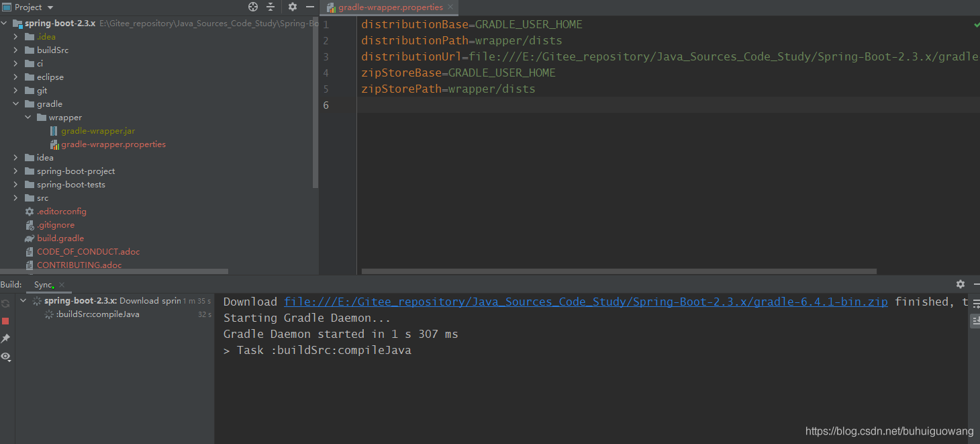The image size is (980, 444).
Task: Expand the spring-boot-project folder
Action: (16, 171)
